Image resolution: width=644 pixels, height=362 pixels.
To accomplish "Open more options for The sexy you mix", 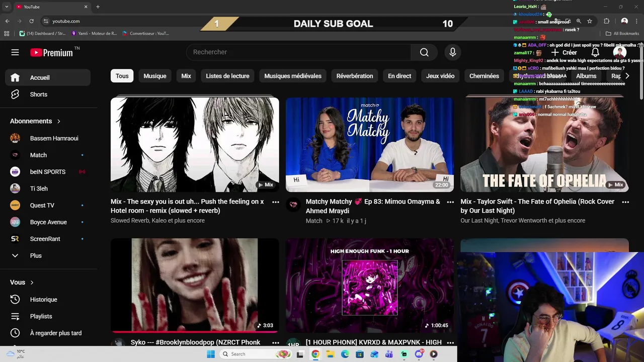I will [x=276, y=202].
